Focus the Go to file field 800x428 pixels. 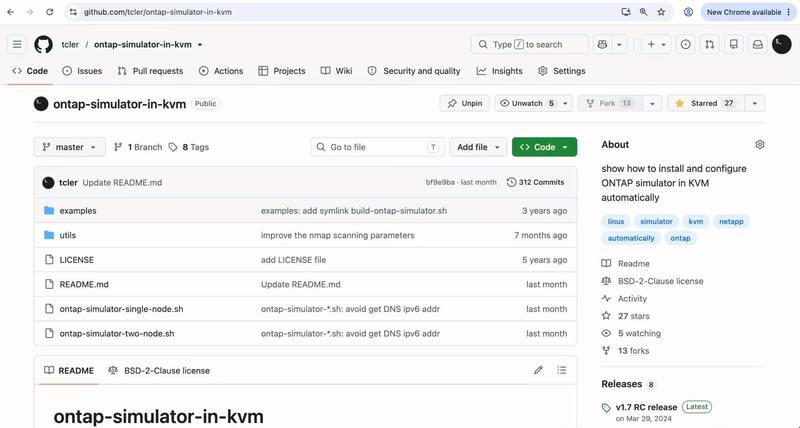pos(378,147)
